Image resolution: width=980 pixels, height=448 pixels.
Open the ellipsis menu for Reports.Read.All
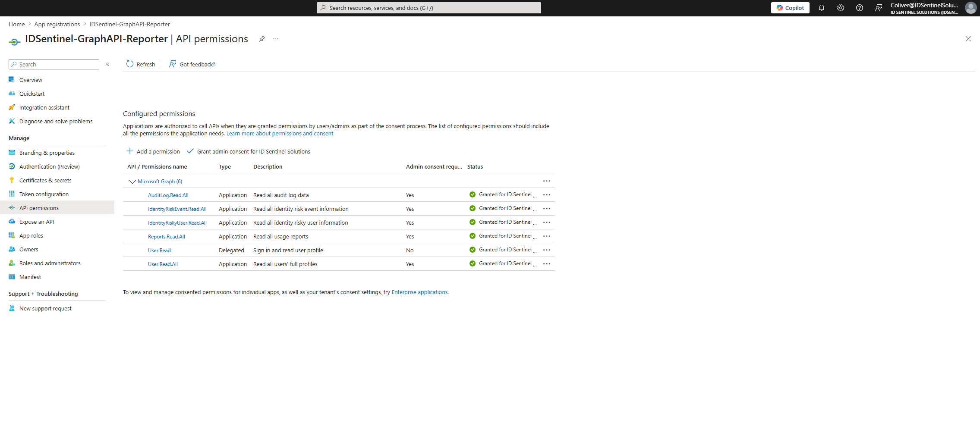pos(547,236)
